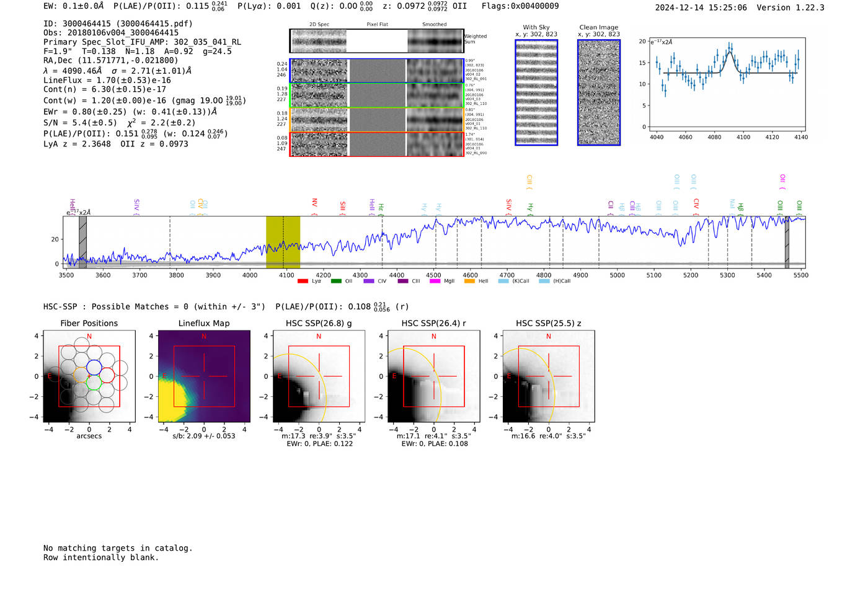Click the 2024-12-14 15:25:06 timestamp

coord(701,7)
